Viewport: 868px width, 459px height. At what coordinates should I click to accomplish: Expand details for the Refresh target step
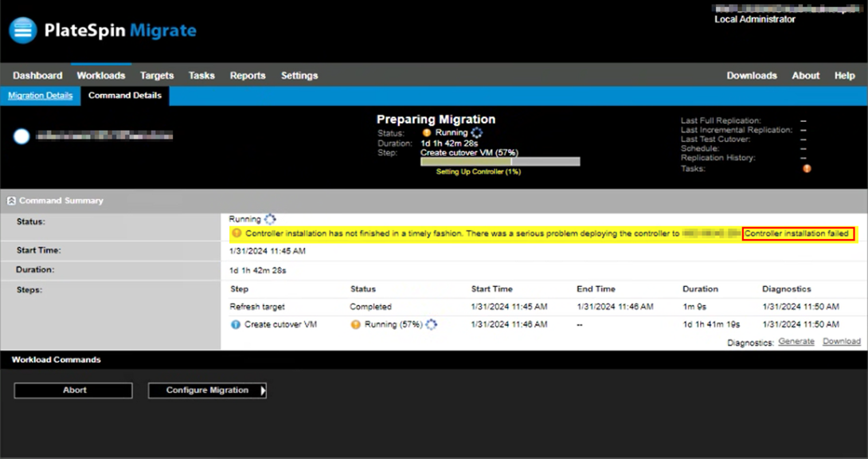pos(257,309)
